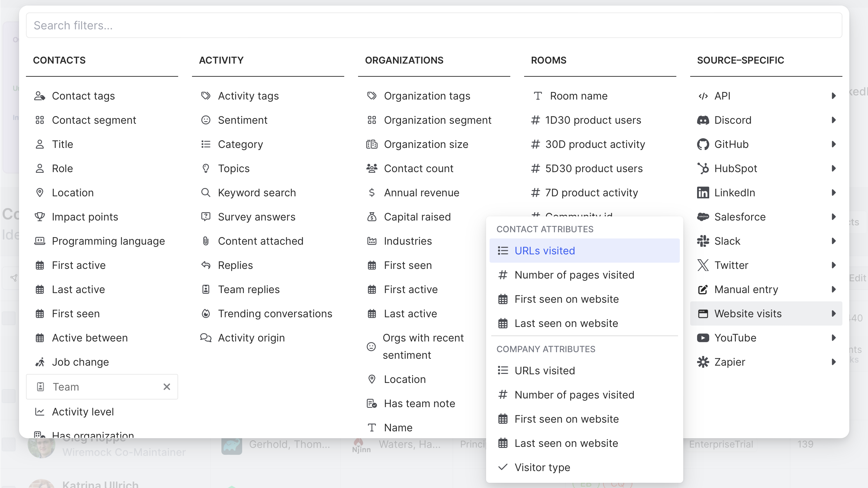Expand the LinkedIn submenu arrow

click(x=833, y=193)
